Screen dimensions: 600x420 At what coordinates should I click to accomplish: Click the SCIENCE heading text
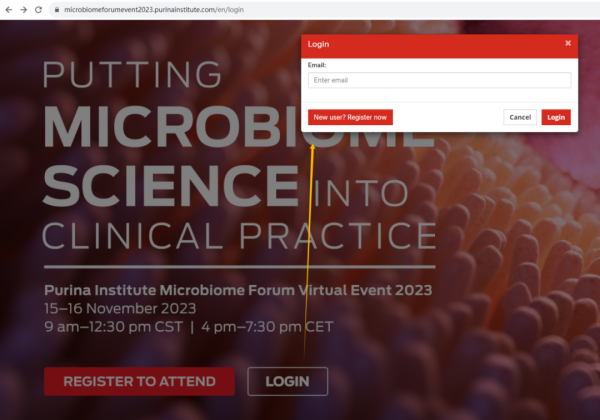[171, 186]
